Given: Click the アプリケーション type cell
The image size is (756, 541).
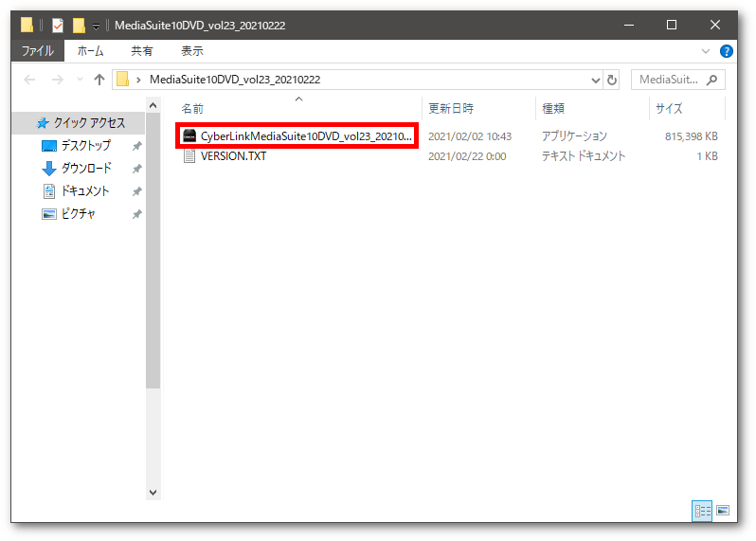Looking at the screenshot, I should pos(574,136).
